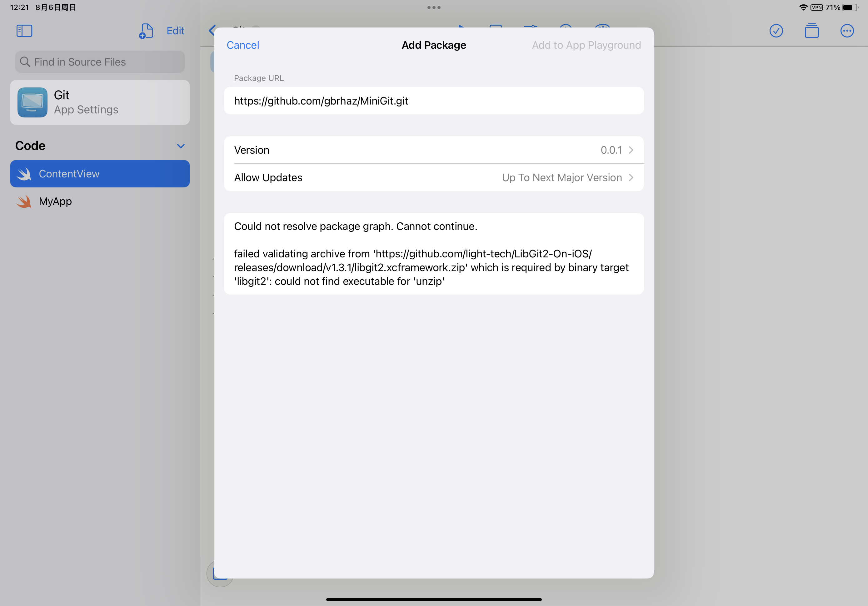This screenshot has height=606, width=868.
Task: Open the sidebar toggle icon
Action: pyautogui.click(x=24, y=31)
